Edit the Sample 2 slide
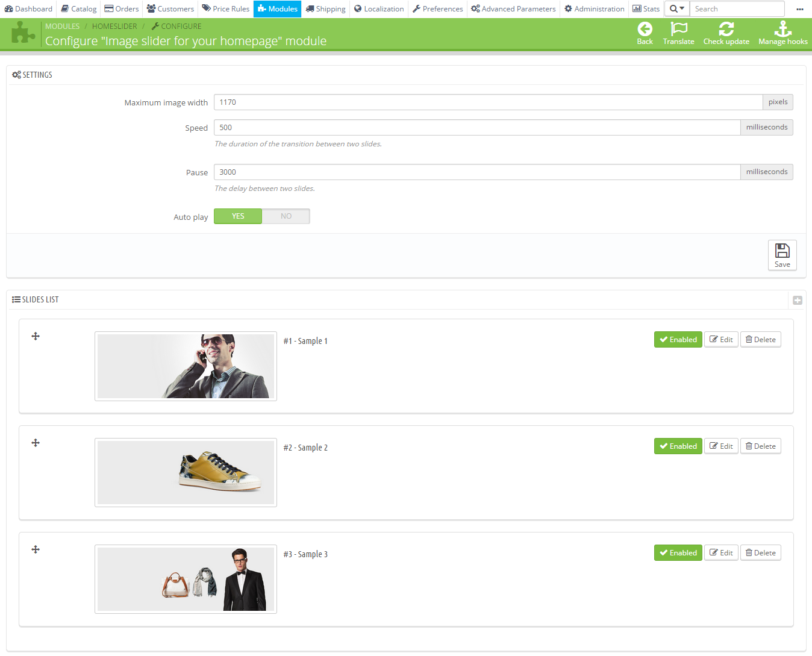This screenshot has height=656, width=812. pos(721,446)
